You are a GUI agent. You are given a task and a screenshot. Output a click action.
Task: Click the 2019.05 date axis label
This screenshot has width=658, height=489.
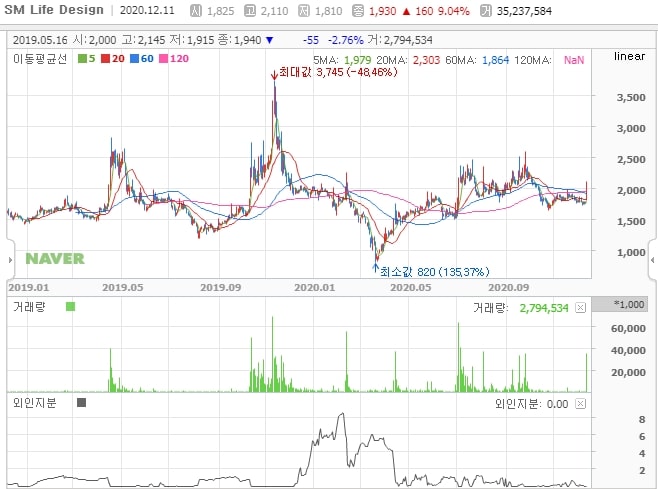pos(123,288)
